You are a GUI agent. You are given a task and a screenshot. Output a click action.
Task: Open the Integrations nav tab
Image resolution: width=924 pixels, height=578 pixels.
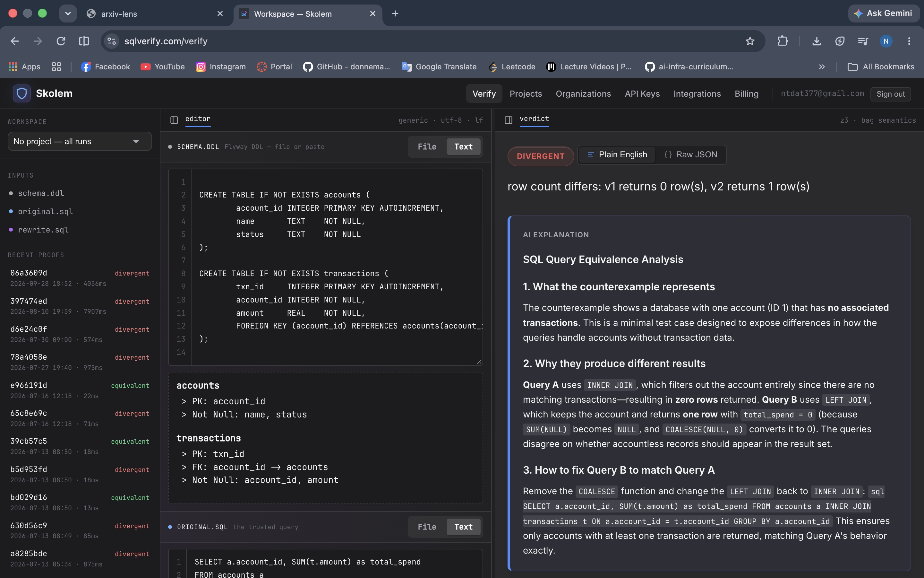pyautogui.click(x=697, y=94)
